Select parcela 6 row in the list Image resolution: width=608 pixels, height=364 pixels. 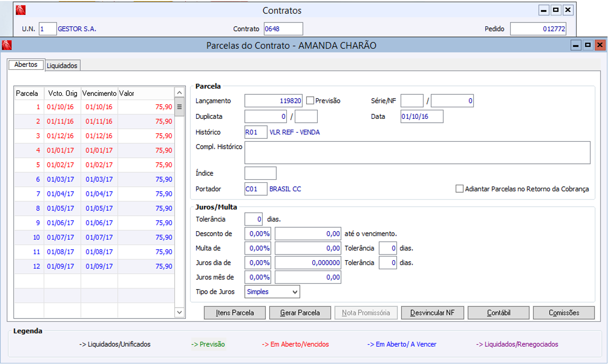pyautogui.click(x=94, y=179)
